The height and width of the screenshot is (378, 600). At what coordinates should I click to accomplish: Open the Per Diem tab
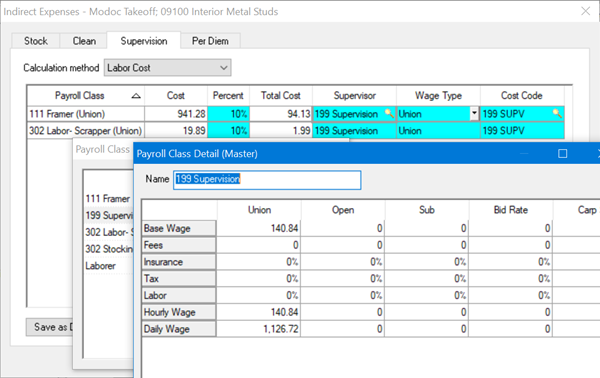point(210,41)
